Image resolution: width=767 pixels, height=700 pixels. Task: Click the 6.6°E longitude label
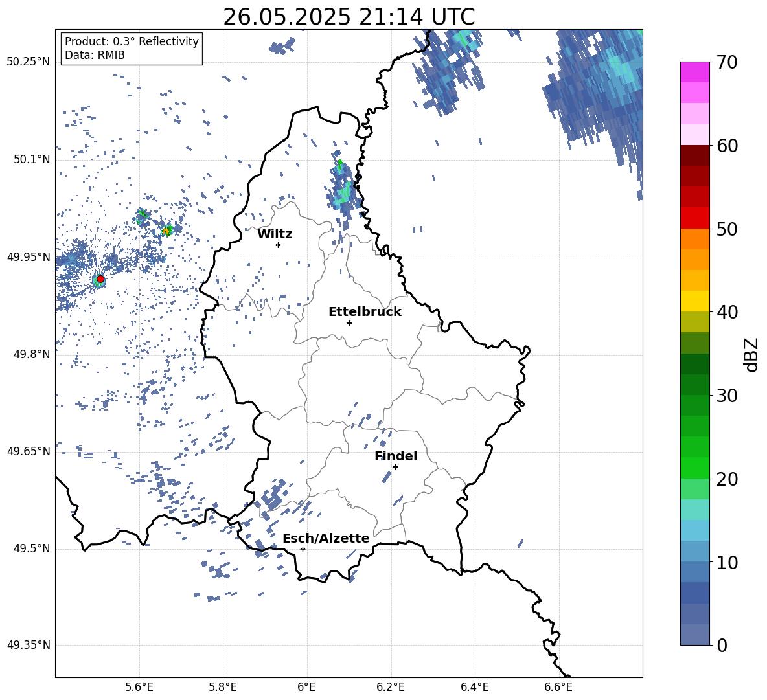(558, 687)
